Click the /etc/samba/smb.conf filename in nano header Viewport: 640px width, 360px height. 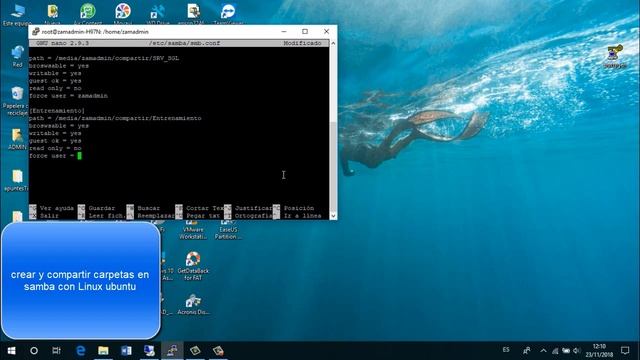point(184,43)
